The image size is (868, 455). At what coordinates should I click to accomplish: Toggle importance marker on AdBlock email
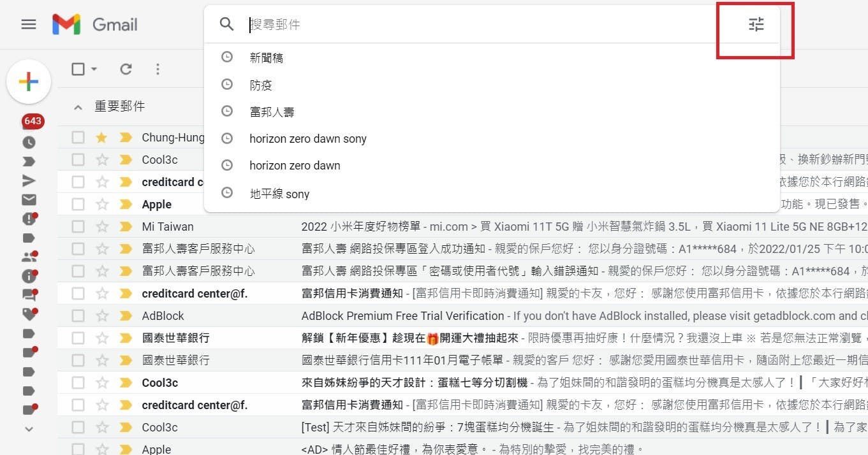pyautogui.click(x=126, y=316)
